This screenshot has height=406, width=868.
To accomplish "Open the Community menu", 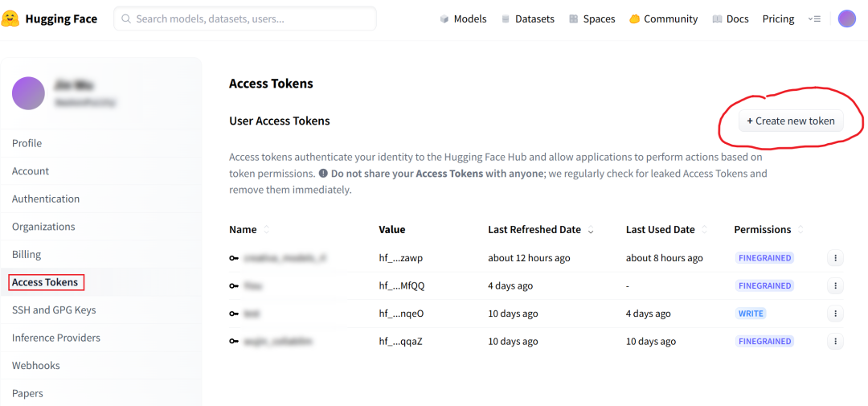I will [663, 18].
